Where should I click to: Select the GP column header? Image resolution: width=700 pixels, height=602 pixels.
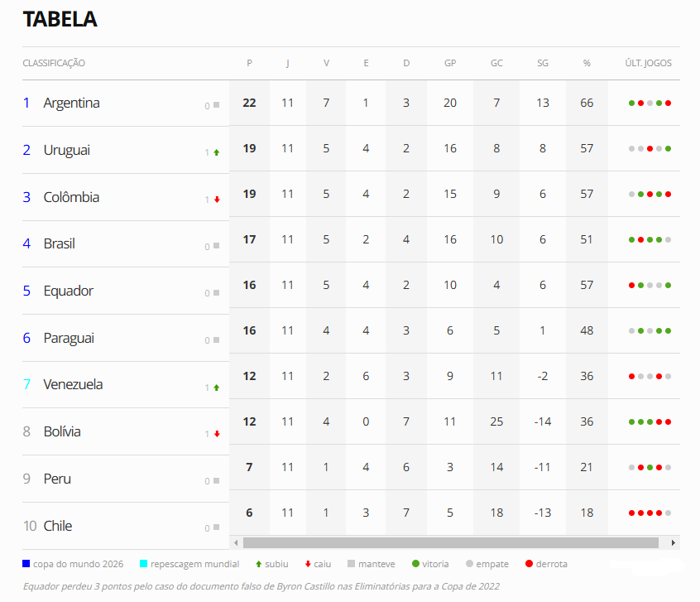pos(450,63)
